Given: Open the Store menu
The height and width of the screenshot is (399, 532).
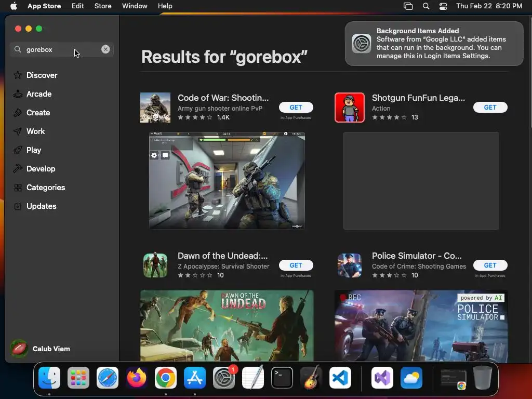Looking at the screenshot, I should click(x=103, y=6).
